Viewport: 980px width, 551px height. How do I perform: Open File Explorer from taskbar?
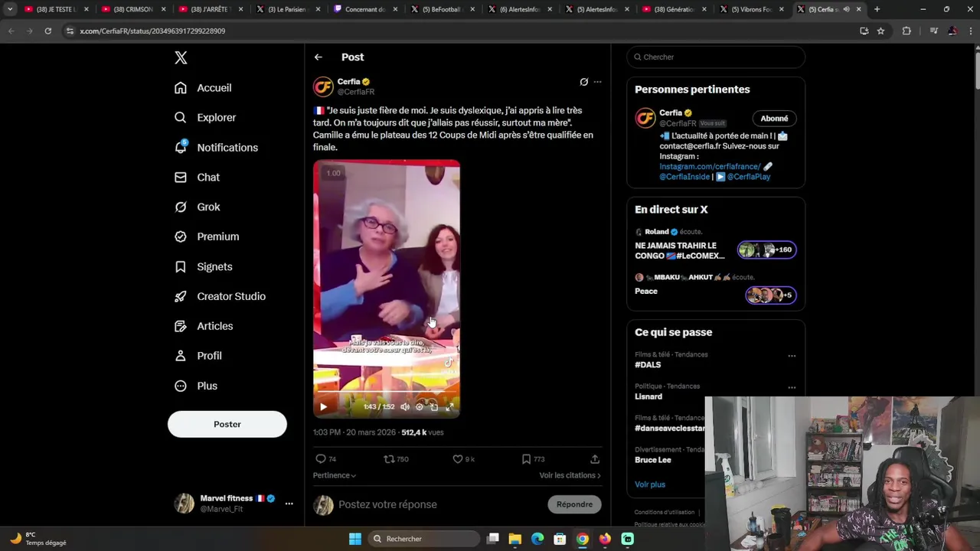[x=515, y=539]
